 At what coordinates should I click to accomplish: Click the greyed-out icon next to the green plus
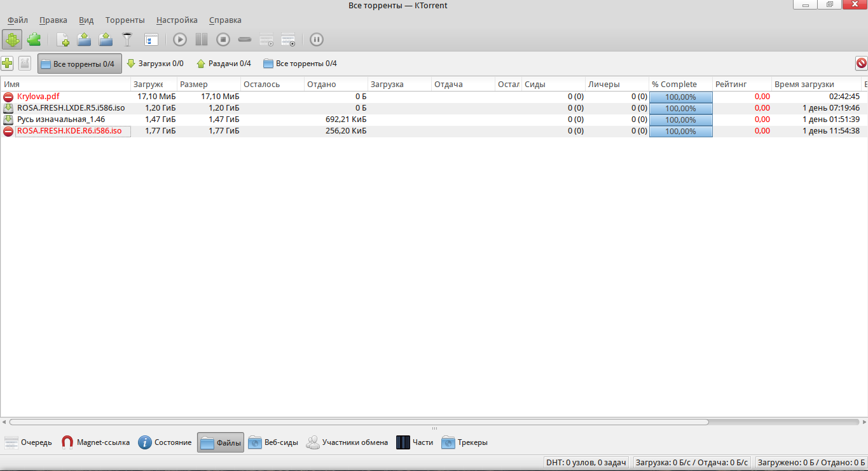25,63
